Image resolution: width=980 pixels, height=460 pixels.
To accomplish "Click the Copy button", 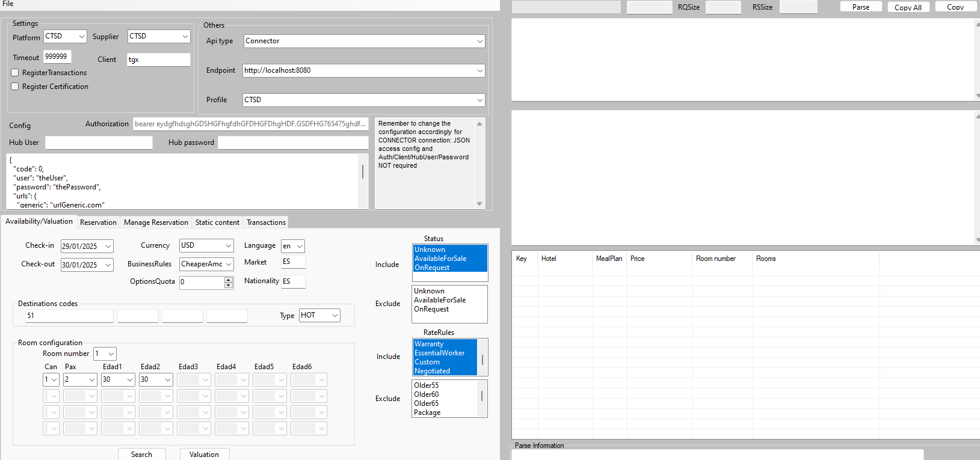I will 955,7.
